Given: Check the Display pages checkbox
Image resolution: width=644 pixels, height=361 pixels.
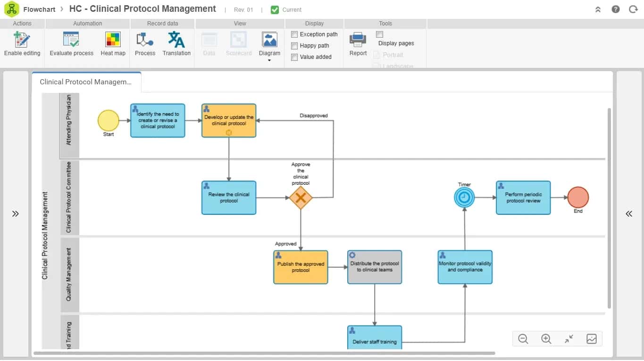Looking at the screenshot, I should pos(379,34).
